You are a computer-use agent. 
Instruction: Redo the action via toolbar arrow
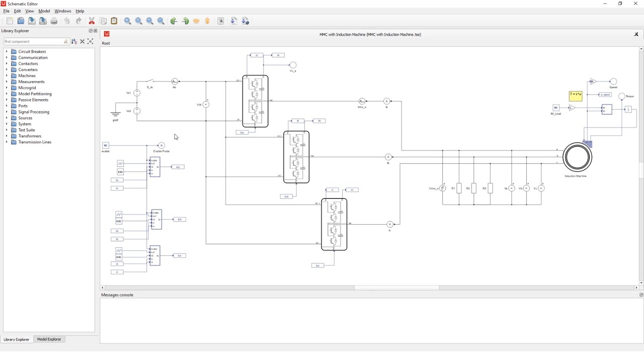(78, 21)
